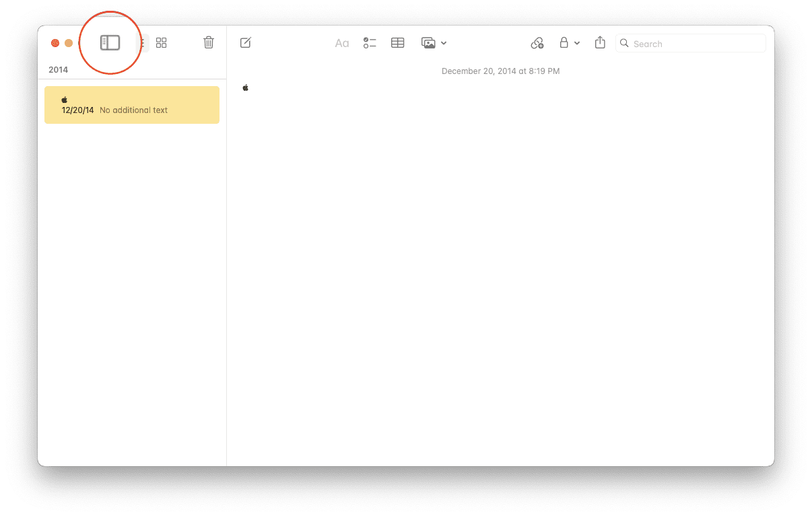Switch to list view
This screenshot has width=812, height=516.
[142, 43]
